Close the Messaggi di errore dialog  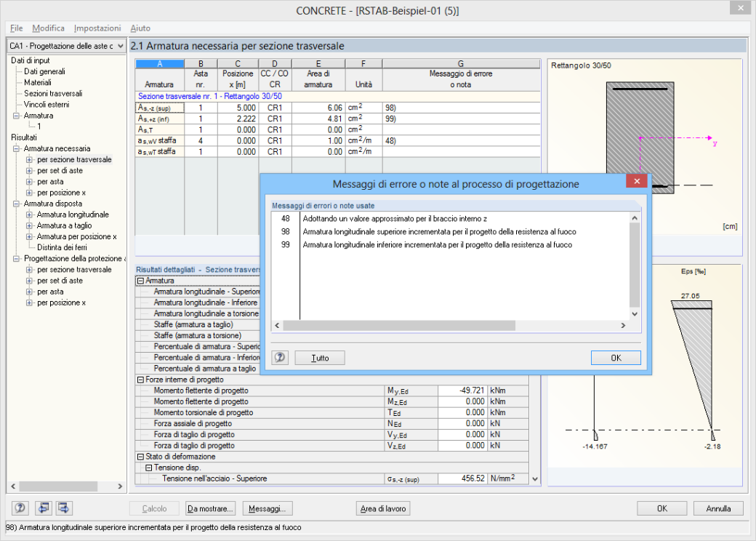(637, 181)
